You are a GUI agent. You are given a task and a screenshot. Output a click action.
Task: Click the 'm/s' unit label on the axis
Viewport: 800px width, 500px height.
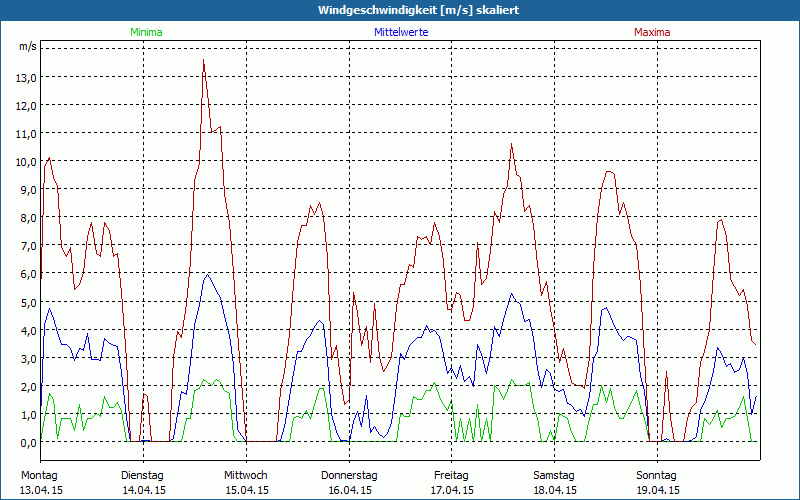pos(28,46)
